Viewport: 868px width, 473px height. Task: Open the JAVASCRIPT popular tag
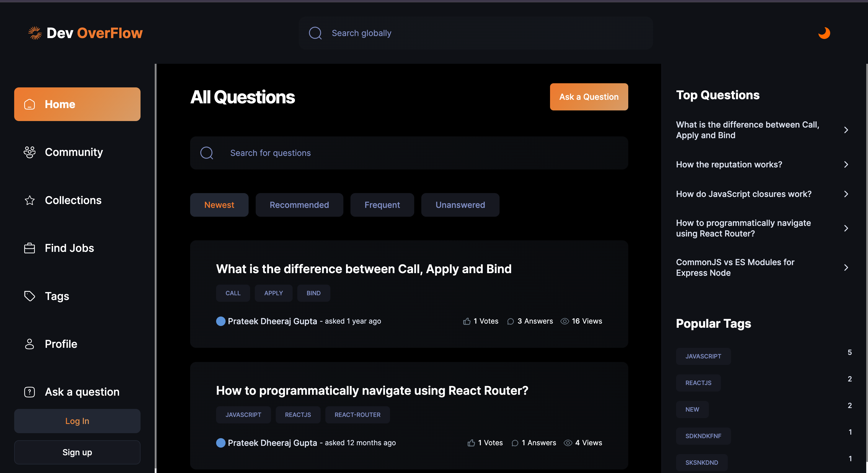coord(703,356)
